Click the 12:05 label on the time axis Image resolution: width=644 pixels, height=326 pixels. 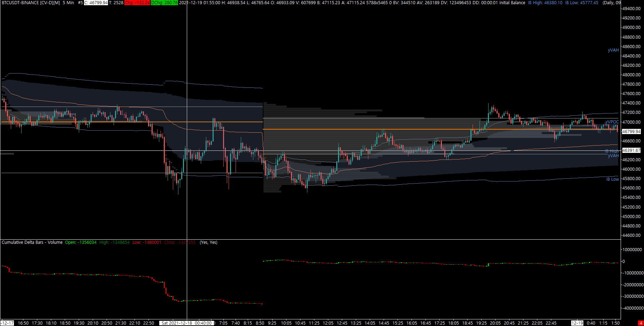(x=328, y=323)
